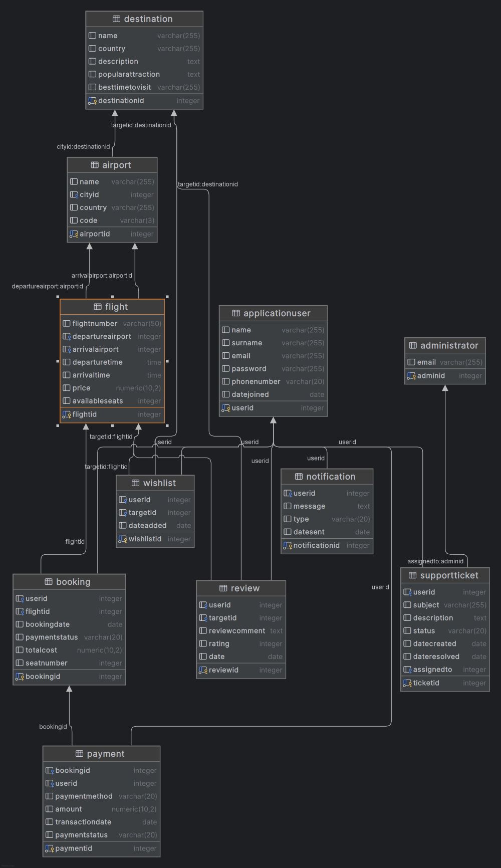Click the table icon beside destination header
The height and width of the screenshot is (868, 501).
tap(116, 19)
